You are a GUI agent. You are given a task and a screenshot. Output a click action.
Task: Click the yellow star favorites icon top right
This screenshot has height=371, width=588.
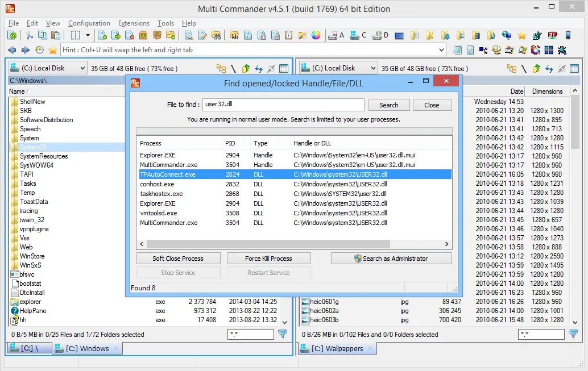521,36
